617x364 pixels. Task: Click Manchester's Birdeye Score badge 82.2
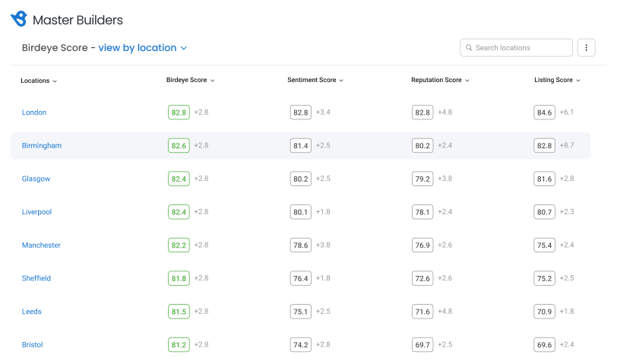pyautogui.click(x=179, y=245)
